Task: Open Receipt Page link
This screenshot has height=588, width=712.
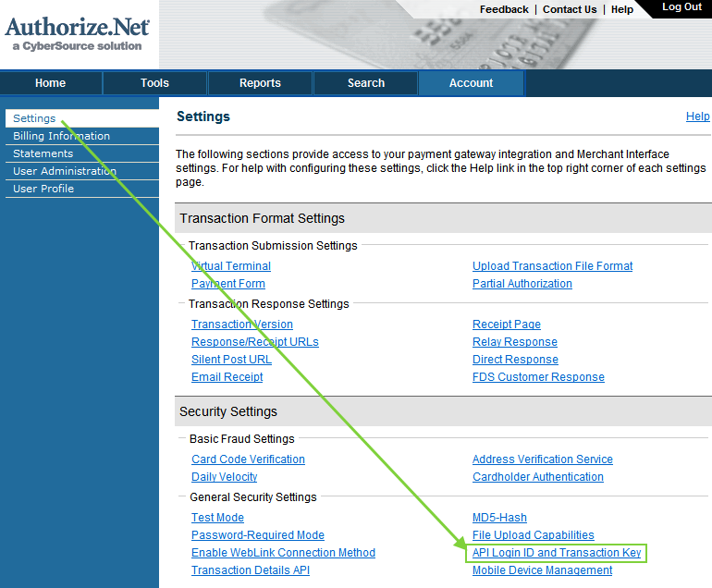Action: [x=507, y=325]
